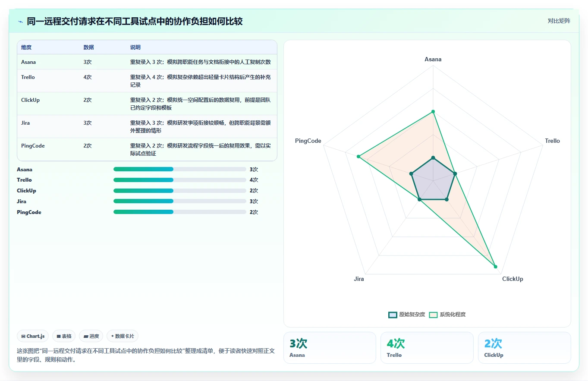Click the 对比矩阵 label in header

tap(559, 21)
